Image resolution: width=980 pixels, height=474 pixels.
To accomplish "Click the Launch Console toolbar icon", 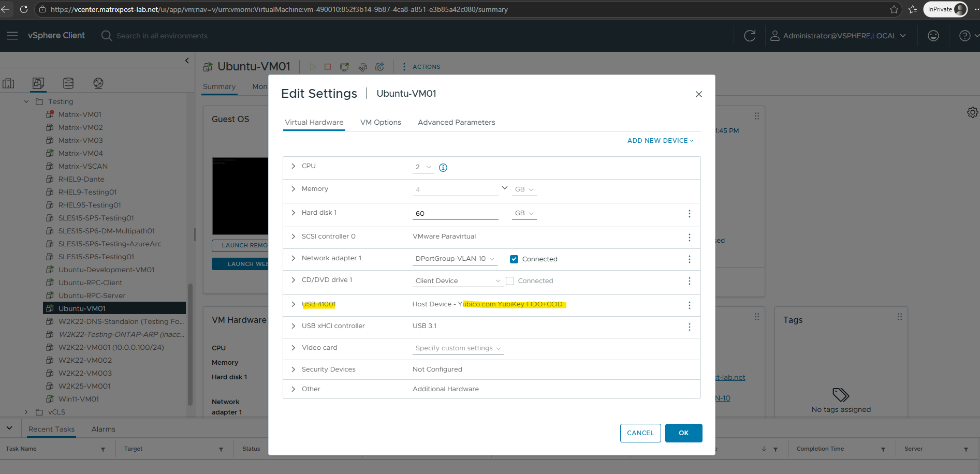I will (344, 67).
